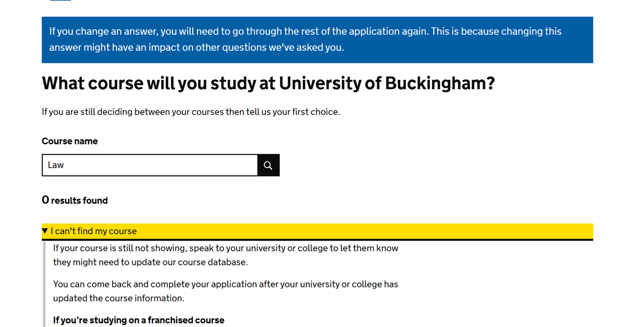Viewport: 644px width, 327px height.
Task: Click the "You can come back" paragraph
Action: [225, 291]
